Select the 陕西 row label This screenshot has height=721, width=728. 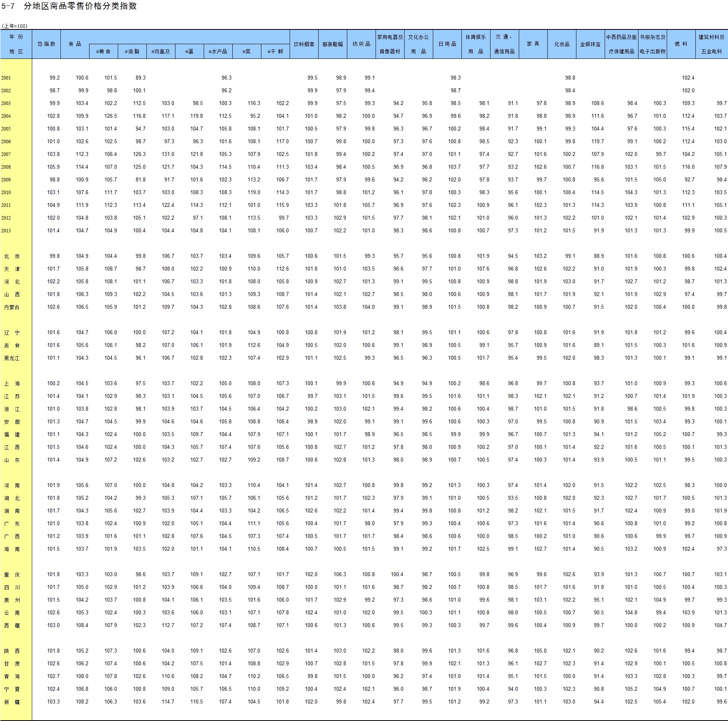click(x=12, y=651)
